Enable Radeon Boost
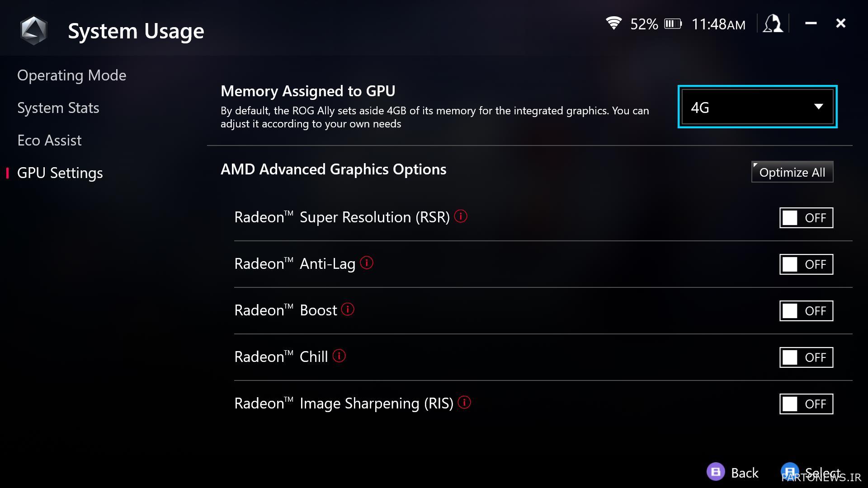The height and width of the screenshot is (488, 868). pyautogui.click(x=806, y=310)
